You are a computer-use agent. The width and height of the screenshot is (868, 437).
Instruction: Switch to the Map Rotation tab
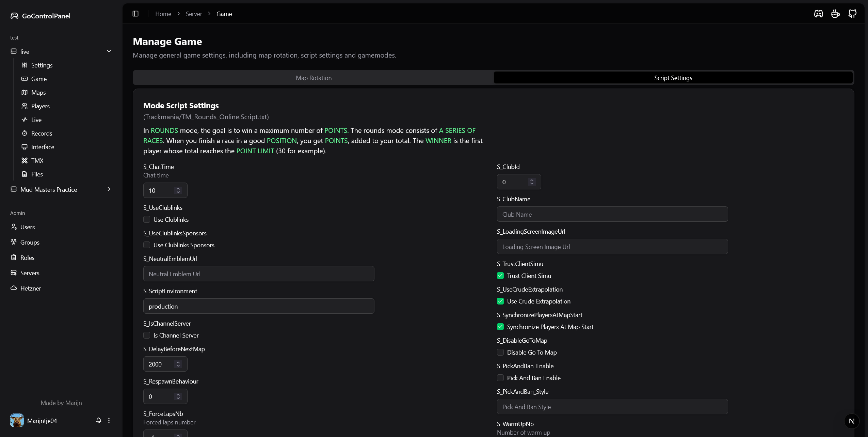tap(314, 78)
